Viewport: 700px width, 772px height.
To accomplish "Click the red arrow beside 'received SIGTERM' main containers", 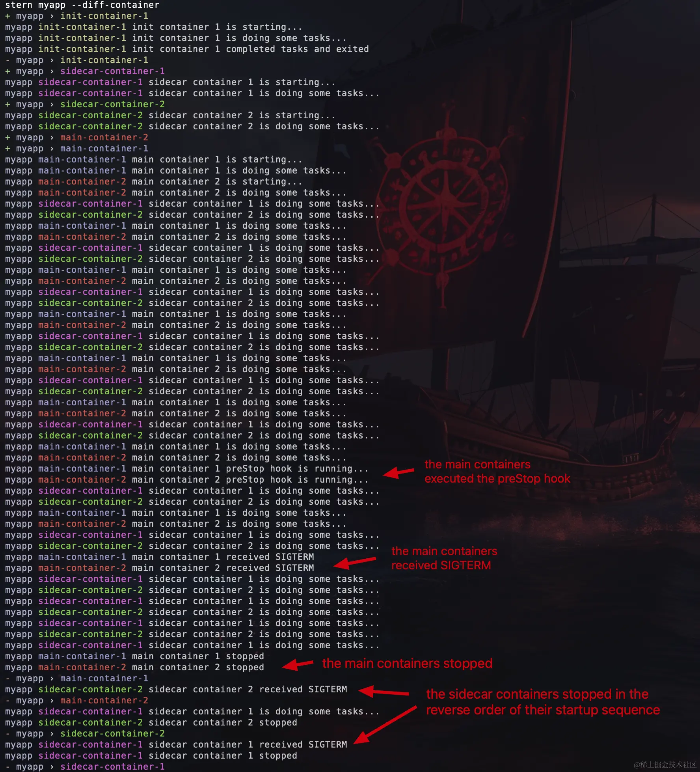I will click(355, 563).
